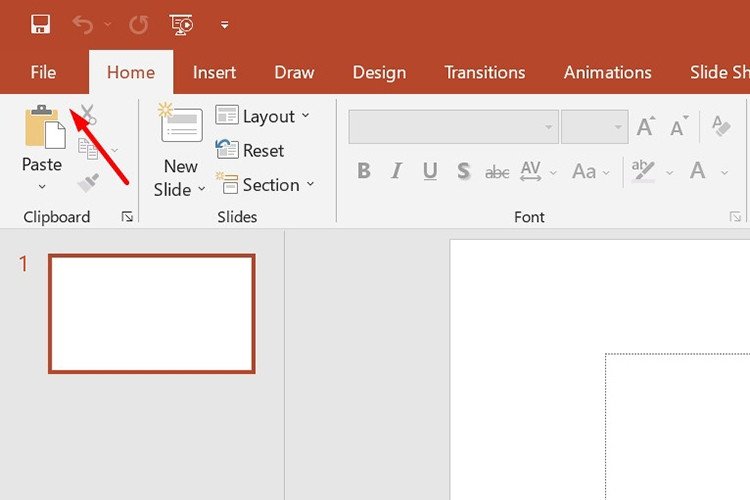Image resolution: width=750 pixels, height=500 pixels.
Task: Click Increase Font Size icon
Action: click(x=646, y=127)
